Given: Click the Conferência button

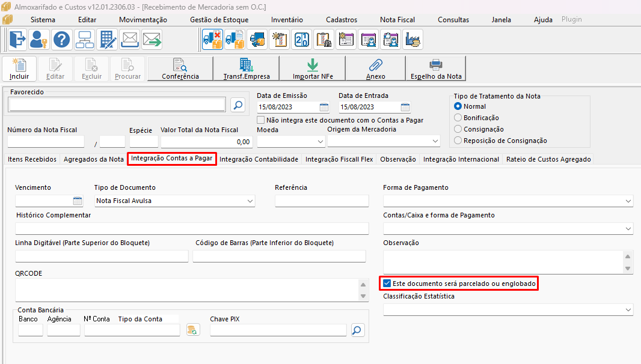Looking at the screenshot, I should [180, 68].
